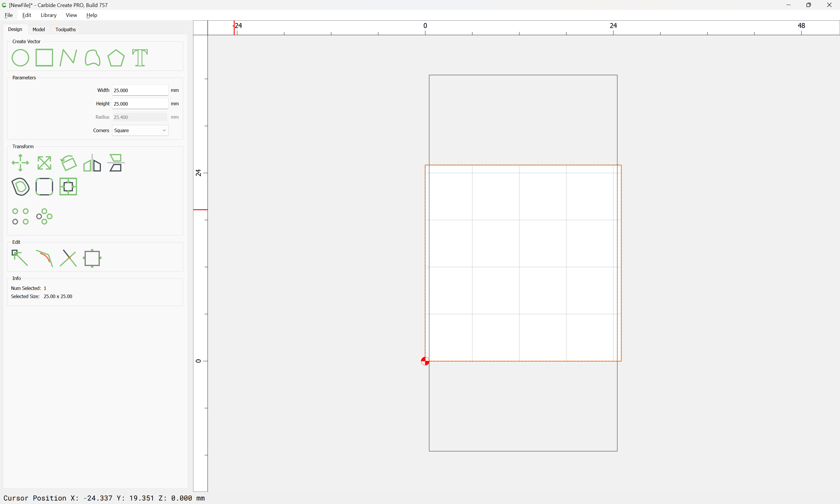
Task: Activate the Move transform tool
Action: pos(20,163)
